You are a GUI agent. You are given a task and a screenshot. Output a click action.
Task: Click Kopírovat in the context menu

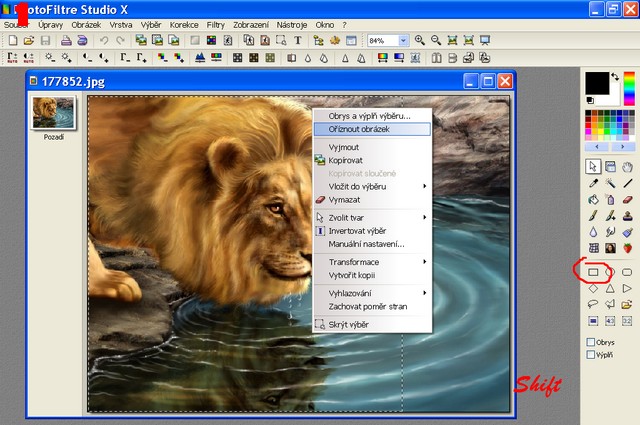(372, 160)
